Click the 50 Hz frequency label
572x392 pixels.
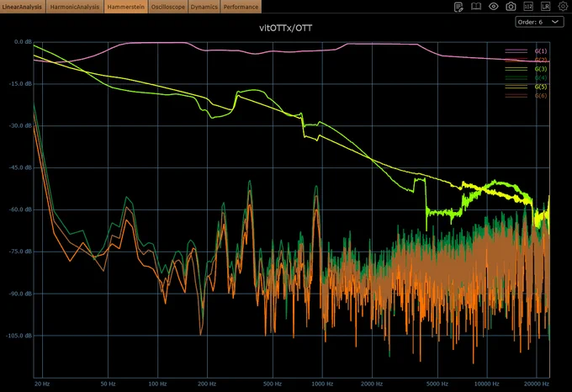coord(108,384)
